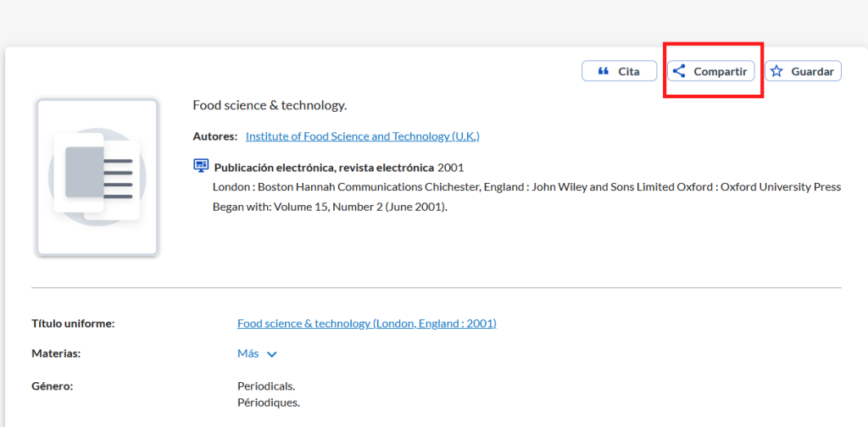
Task: Click the Publicación electrónica, revista electrónica label
Action: pos(324,168)
